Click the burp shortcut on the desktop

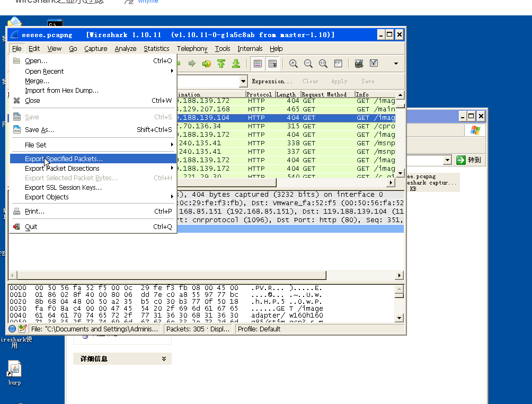tap(14, 373)
